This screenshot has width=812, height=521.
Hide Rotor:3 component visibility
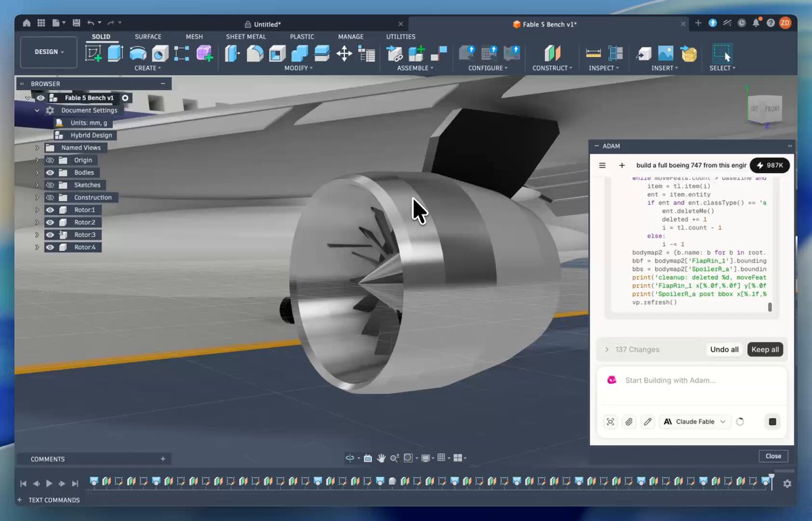(50, 235)
